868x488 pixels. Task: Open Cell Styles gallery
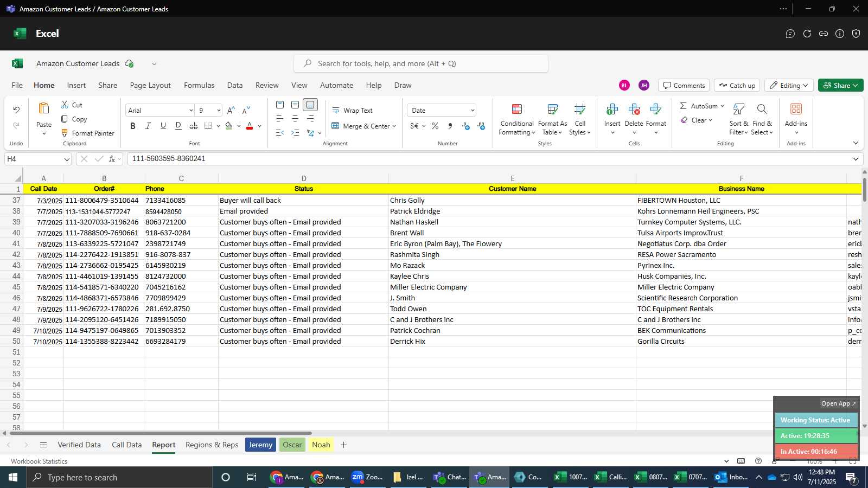coord(580,119)
